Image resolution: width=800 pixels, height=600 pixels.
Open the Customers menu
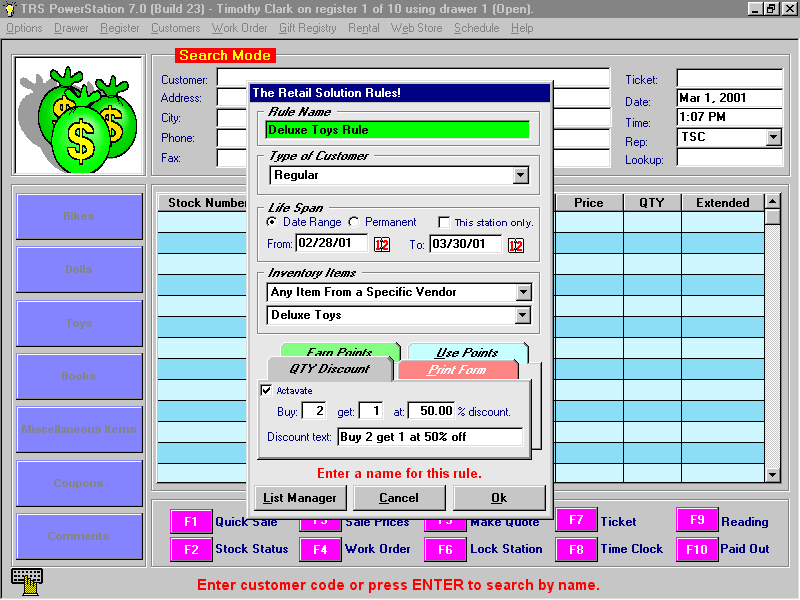176,28
